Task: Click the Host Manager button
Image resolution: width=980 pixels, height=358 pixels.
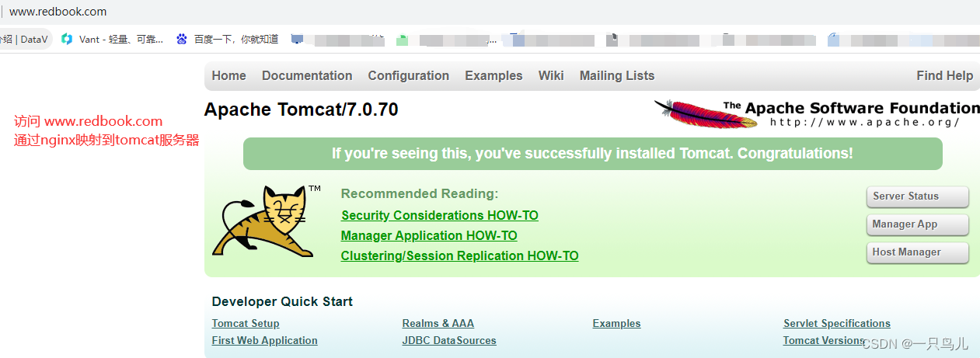Action: [x=917, y=252]
